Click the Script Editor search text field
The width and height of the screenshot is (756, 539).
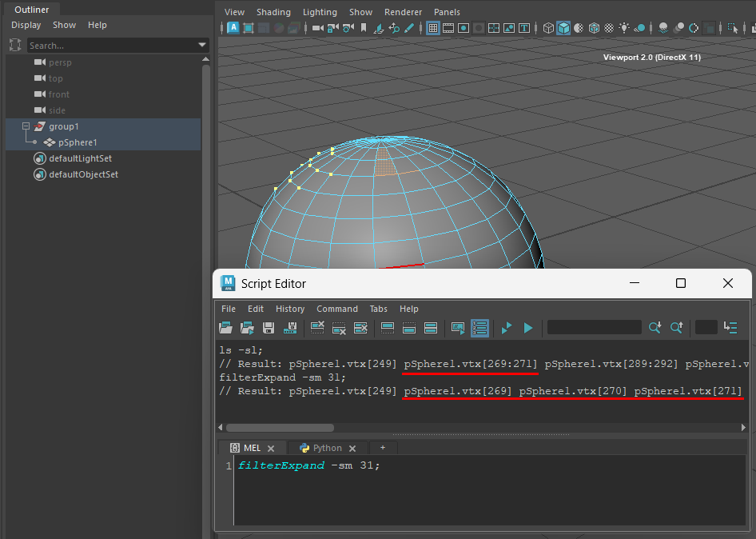coord(594,328)
